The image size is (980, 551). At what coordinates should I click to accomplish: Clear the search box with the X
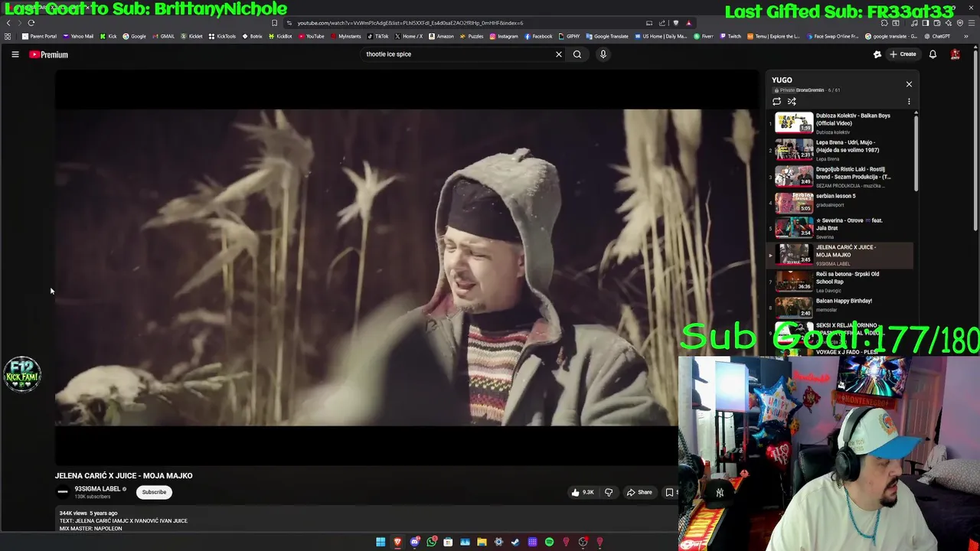(x=559, y=54)
